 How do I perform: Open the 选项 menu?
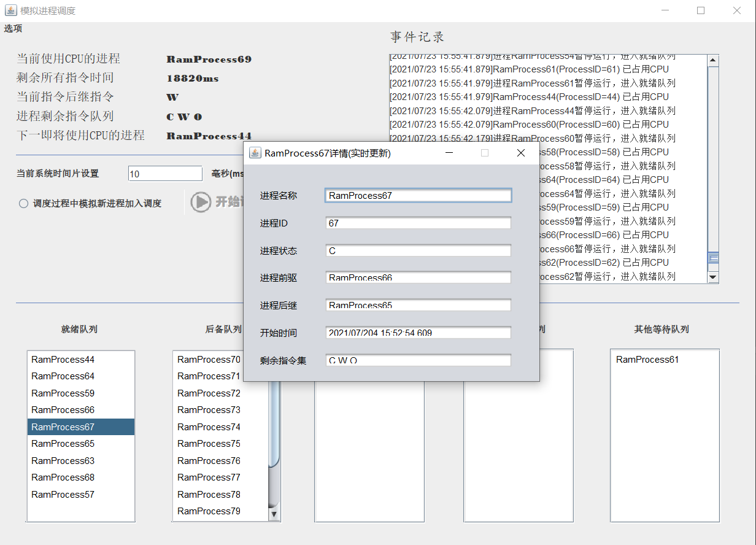(13, 28)
